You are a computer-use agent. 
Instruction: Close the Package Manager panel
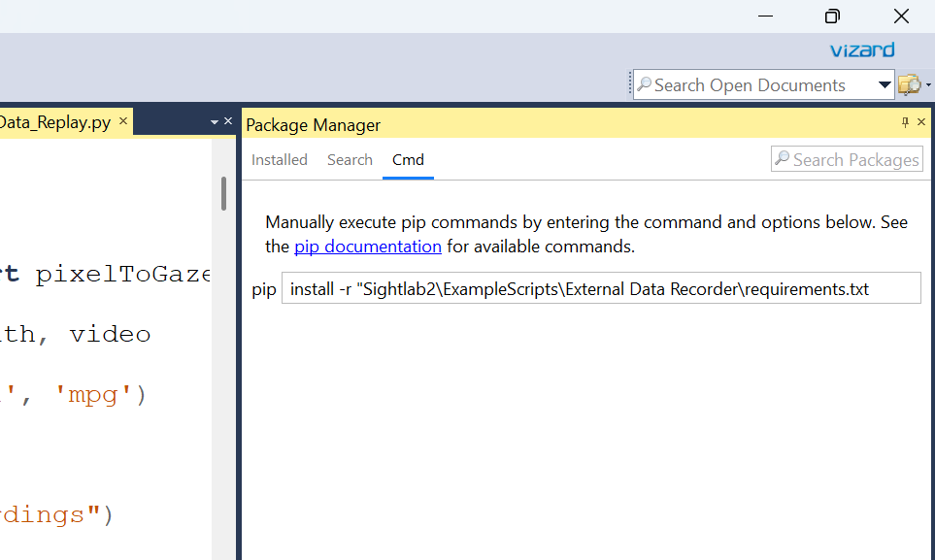[921, 121]
